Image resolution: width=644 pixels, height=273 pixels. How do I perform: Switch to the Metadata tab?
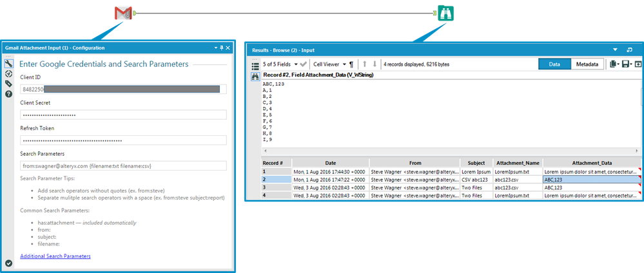tap(587, 64)
